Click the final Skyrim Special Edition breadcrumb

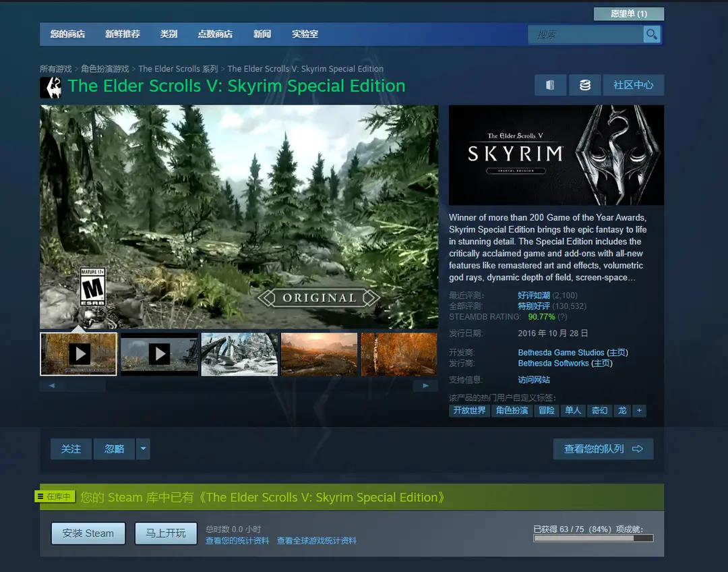(x=305, y=69)
